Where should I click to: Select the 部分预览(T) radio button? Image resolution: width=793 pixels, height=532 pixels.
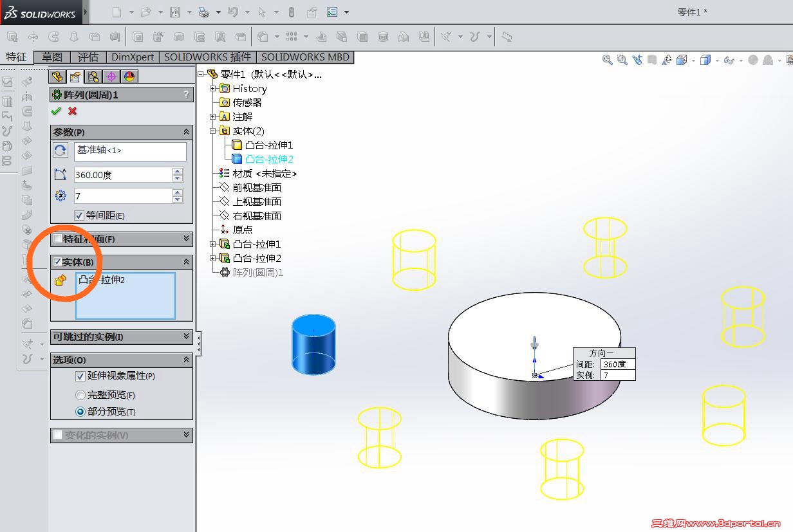tap(80, 412)
